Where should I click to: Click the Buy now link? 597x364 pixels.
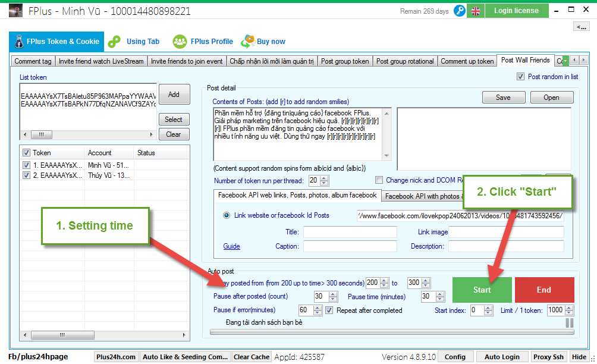[271, 42]
